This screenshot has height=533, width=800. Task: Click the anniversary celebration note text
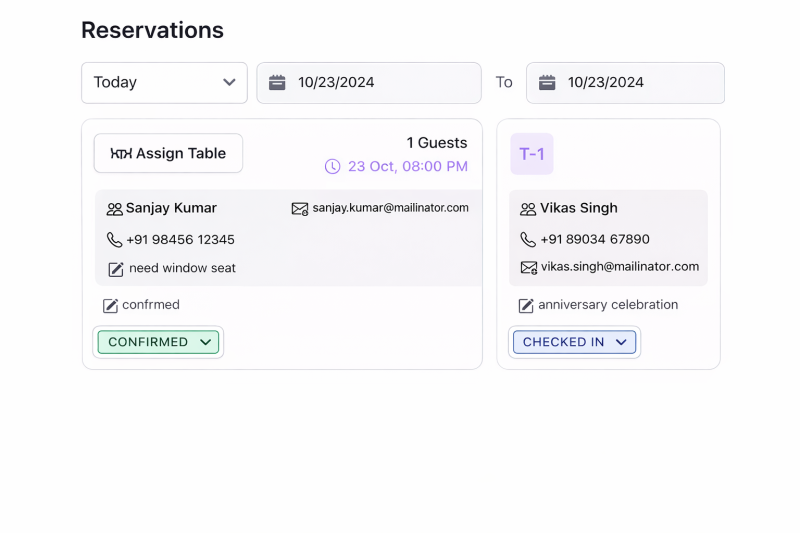(x=608, y=305)
